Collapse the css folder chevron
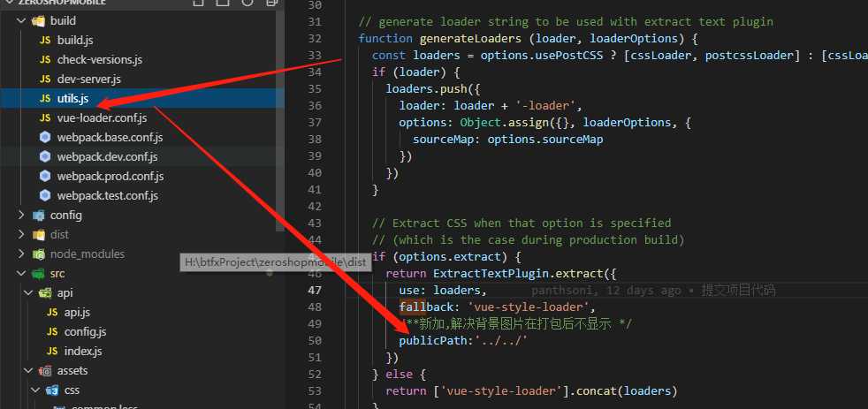The height and width of the screenshot is (409, 868). point(35,390)
